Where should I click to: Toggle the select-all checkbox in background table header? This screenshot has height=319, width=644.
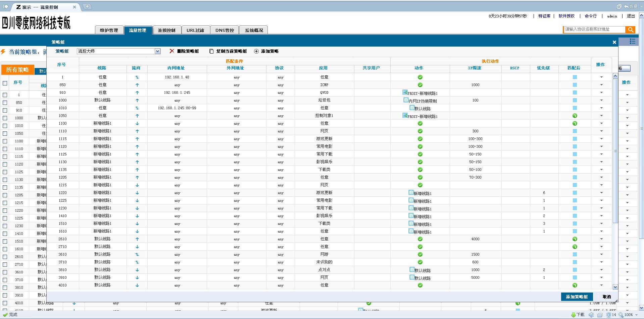(x=5, y=83)
